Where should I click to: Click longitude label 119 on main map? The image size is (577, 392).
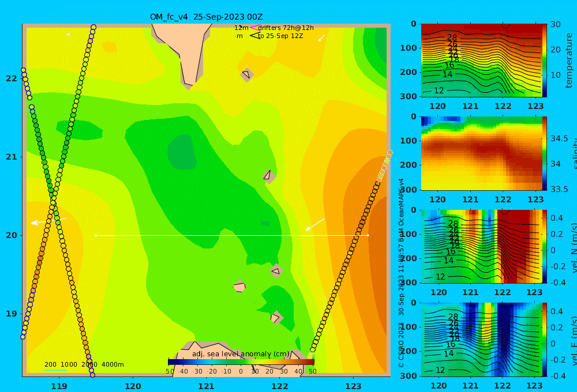click(59, 386)
